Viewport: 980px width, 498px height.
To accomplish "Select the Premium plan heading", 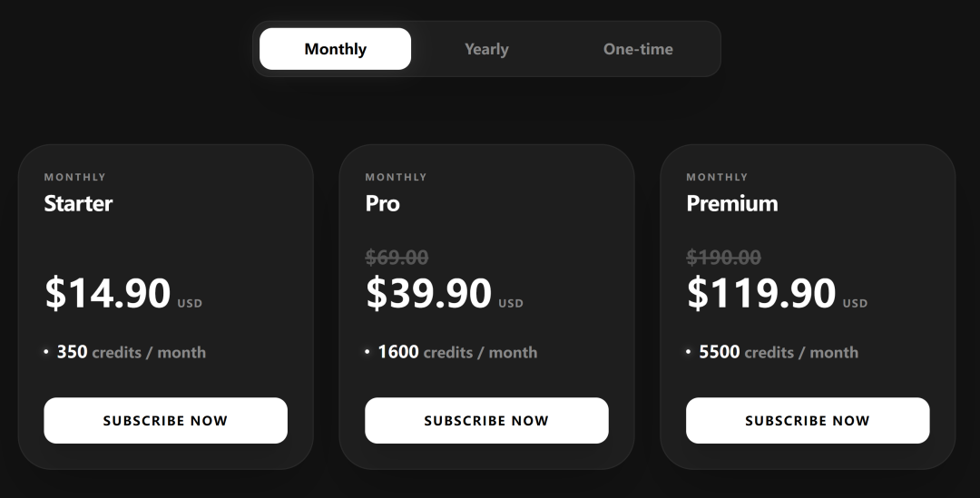I will point(731,203).
